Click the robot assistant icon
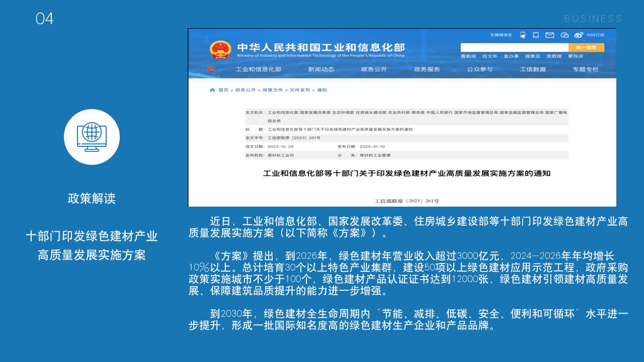 (523, 35)
